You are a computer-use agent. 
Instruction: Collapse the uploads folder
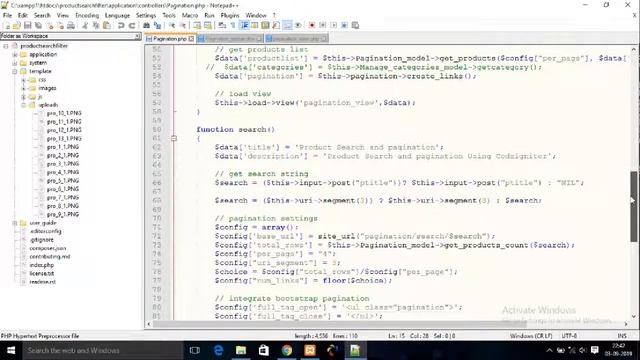coord(23,105)
